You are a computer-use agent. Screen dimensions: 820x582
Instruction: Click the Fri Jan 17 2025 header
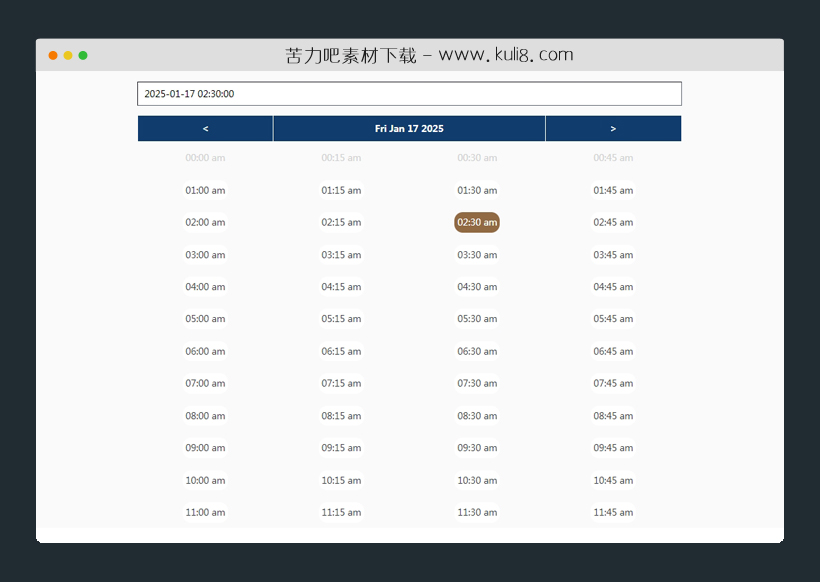[x=409, y=128]
